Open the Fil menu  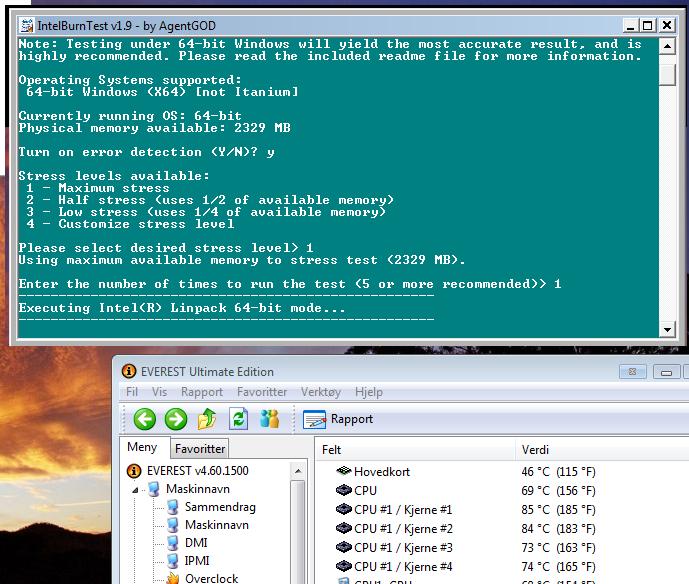[x=132, y=392]
